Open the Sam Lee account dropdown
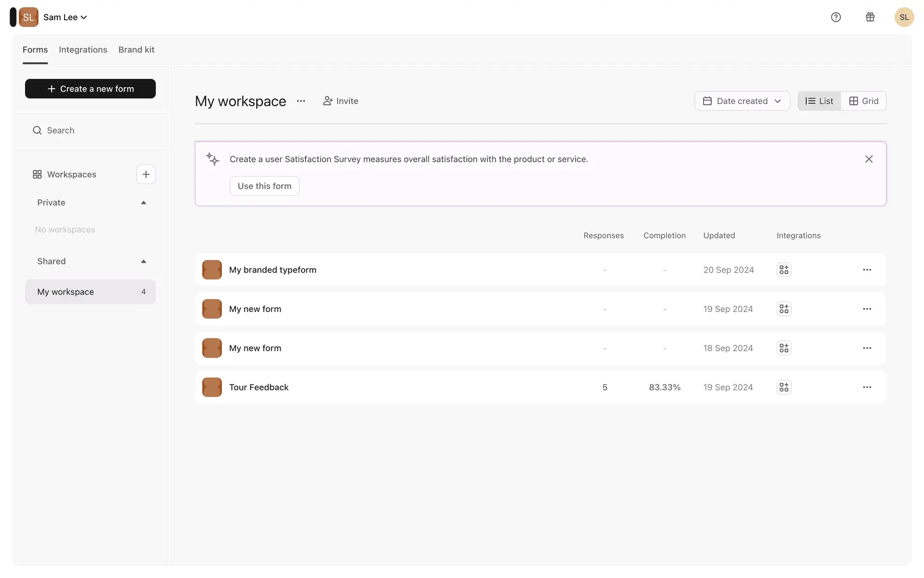This screenshot has height=578, width=924. coord(65,17)
